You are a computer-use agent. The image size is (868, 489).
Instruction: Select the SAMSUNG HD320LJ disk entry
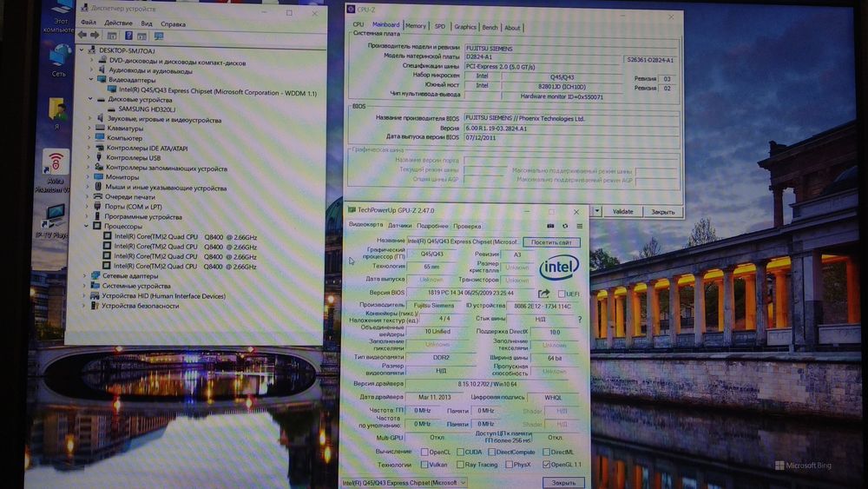147,109
